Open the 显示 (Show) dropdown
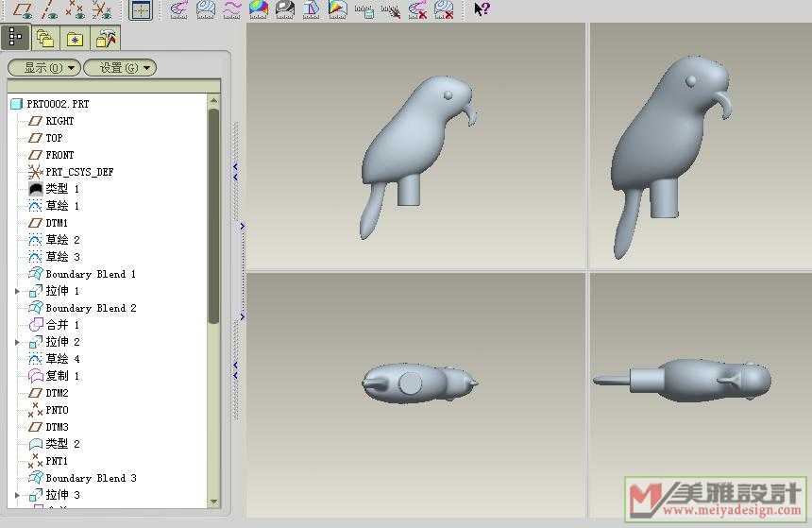Viewport: 812px width, 528px height. pyautogui.click(x=43, y=68)
